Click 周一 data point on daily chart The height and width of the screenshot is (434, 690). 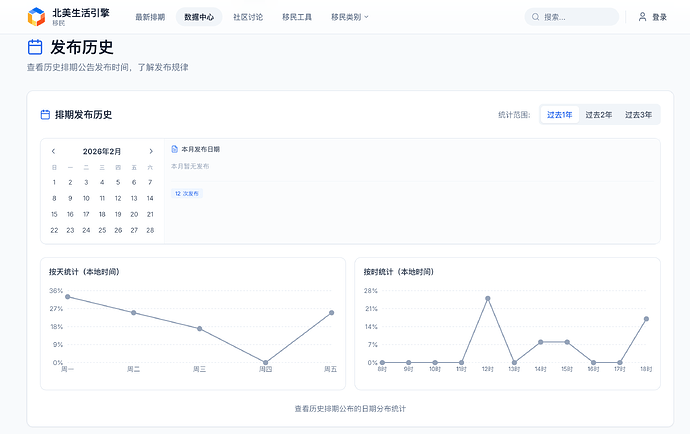(67, 297)
